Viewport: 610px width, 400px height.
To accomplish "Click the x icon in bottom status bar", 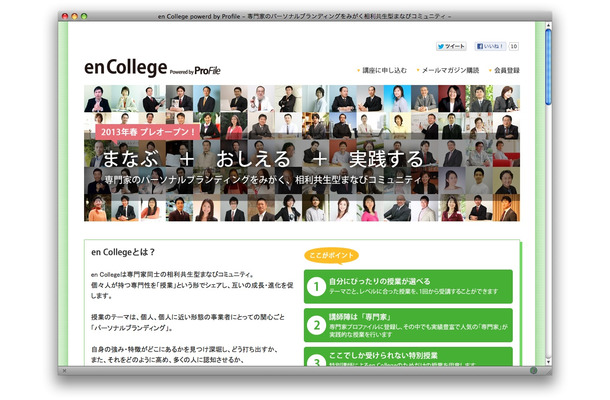I will [64, 371].
